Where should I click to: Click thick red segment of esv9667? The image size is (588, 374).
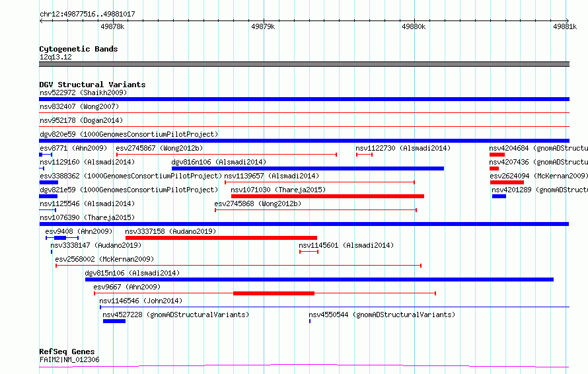[x=274, y=293]
